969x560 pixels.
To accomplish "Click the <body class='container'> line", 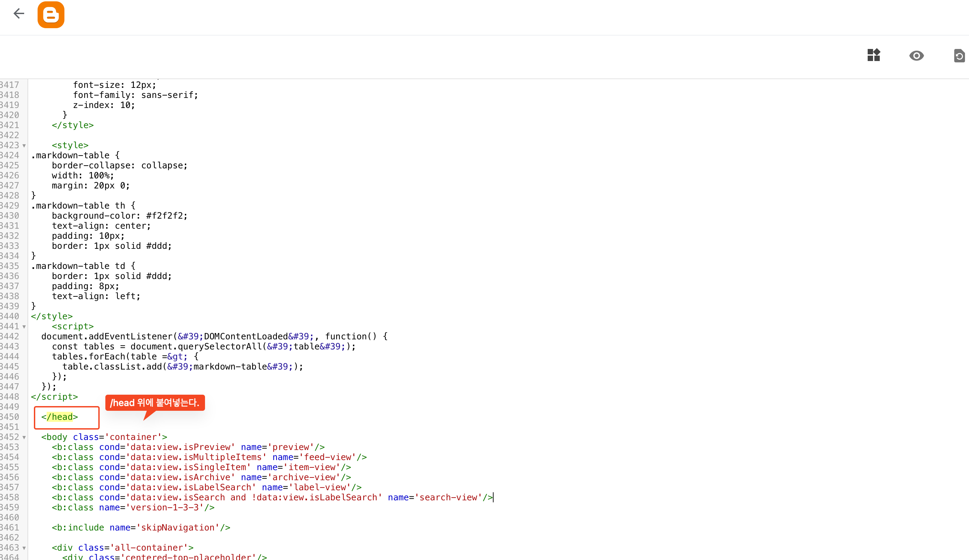I will 104,437.
